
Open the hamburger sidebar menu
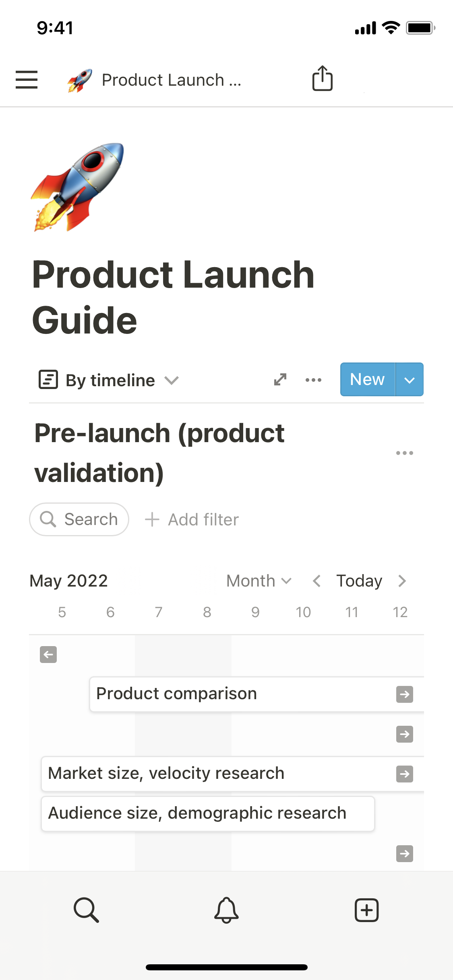coord(27,79)
